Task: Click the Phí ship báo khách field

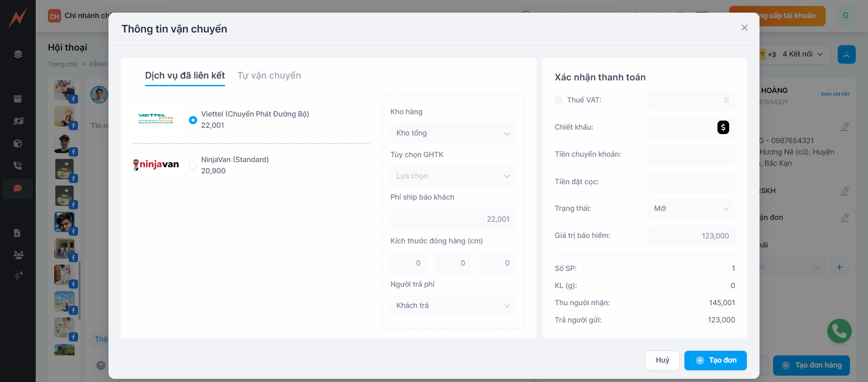Action: pos(453,219)
